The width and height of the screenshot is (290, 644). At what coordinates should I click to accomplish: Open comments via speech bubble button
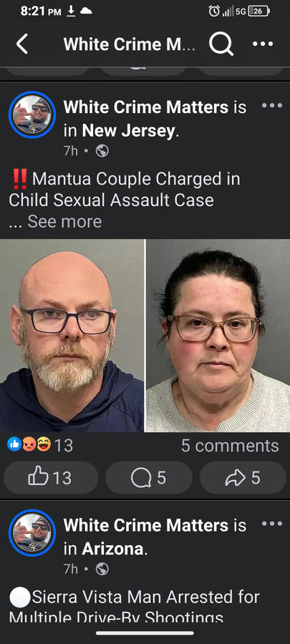click(149, 477)
